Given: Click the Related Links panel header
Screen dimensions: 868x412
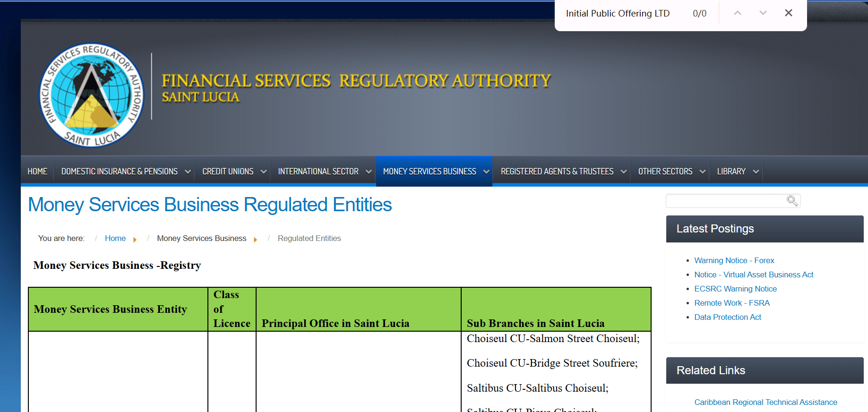Looking at the screenshot, I should [765, 371].
